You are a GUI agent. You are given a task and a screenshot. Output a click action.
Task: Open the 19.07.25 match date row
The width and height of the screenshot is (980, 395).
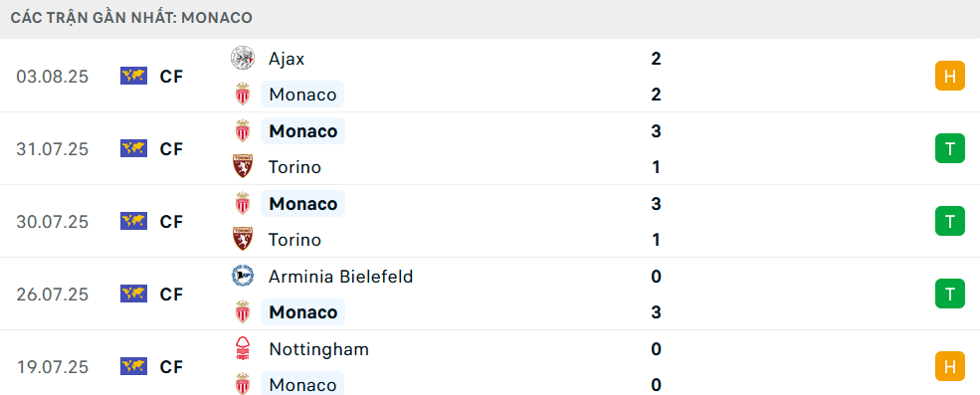[x=490, y=366]
